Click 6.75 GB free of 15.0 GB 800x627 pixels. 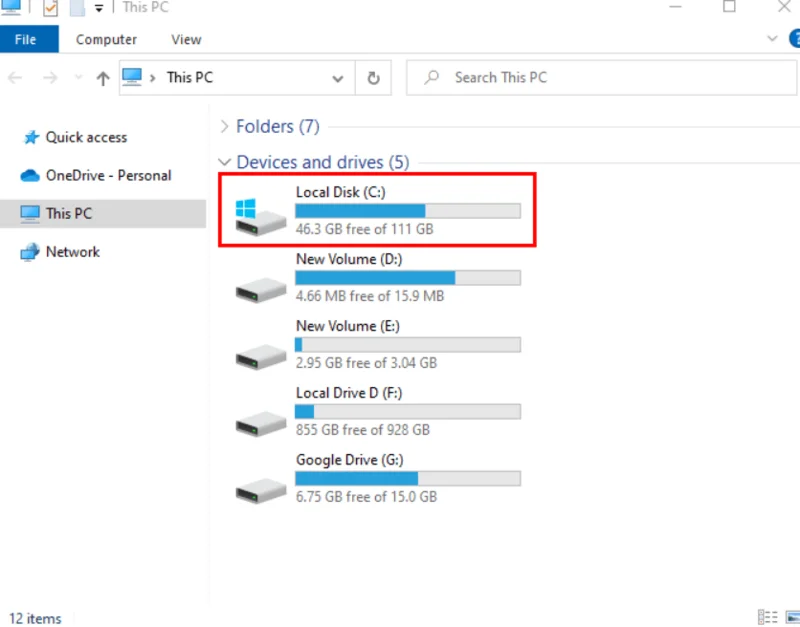(x=366, y=496)
